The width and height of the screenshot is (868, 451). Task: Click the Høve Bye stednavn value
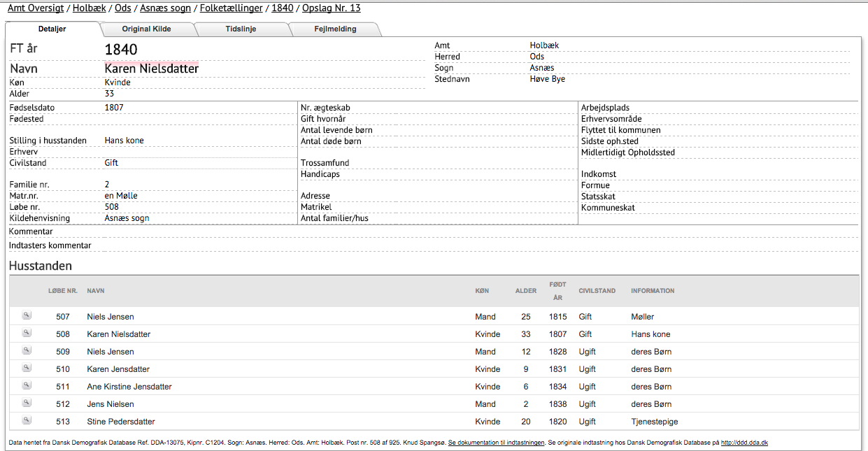[548, 79]
